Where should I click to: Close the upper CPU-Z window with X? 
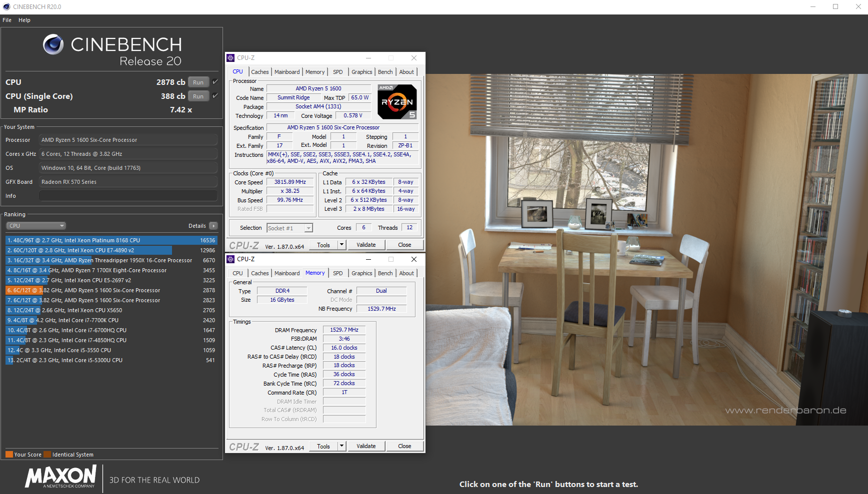coord(414,58)
